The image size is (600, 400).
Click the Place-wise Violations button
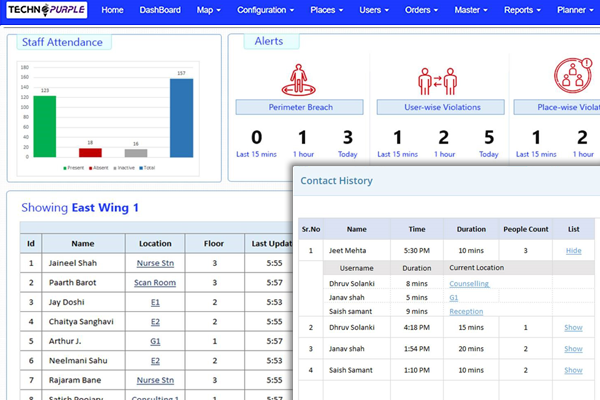[x=557, y=107]
